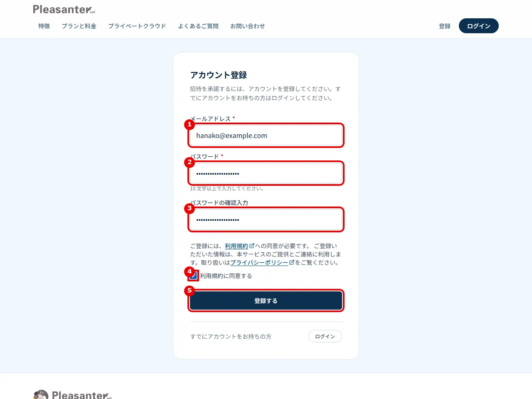Focus the パスワードの確認入力 field
This screenshot has width=532, height=399.
coord(266,219)
